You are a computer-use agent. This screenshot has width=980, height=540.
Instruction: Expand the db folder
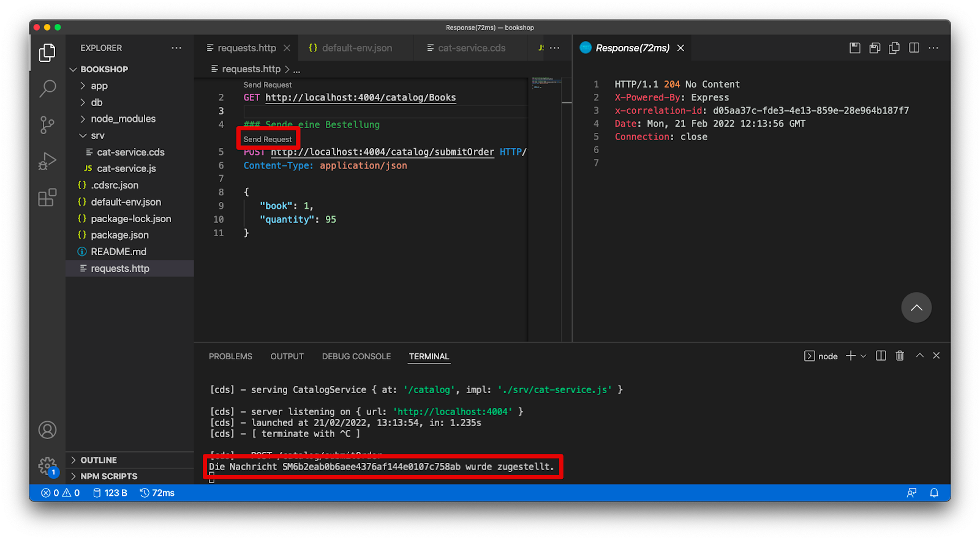tap(130, 102)
